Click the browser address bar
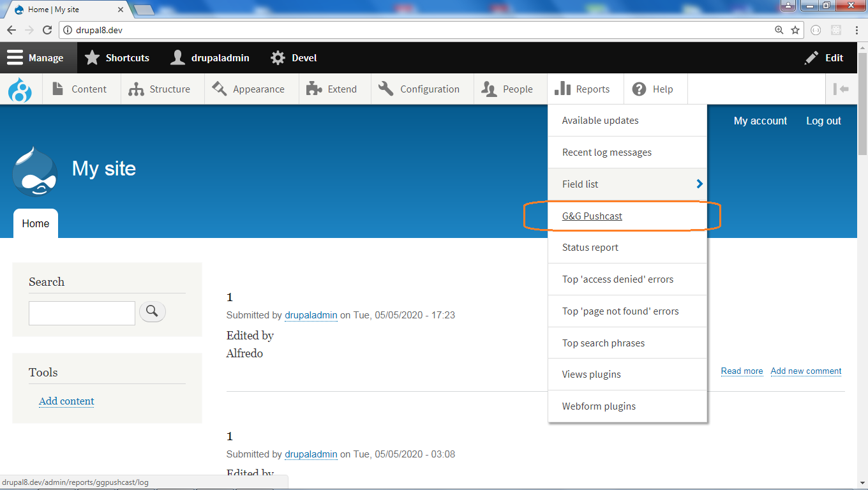Screen dimensions: 868x490 (383, 29)
